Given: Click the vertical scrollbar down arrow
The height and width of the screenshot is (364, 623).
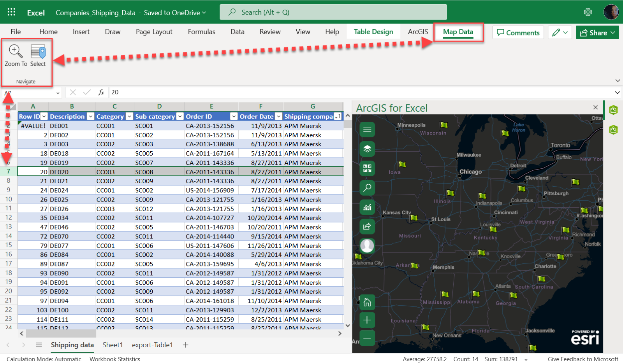Looking at the screenshot, I should pyautogui.click(x=348, y=325).
